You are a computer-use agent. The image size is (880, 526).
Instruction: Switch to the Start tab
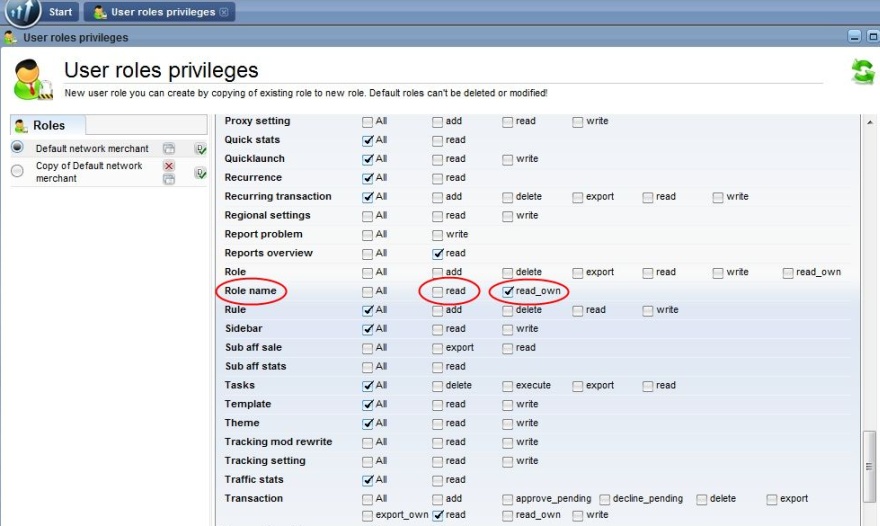tap(51, 12)
